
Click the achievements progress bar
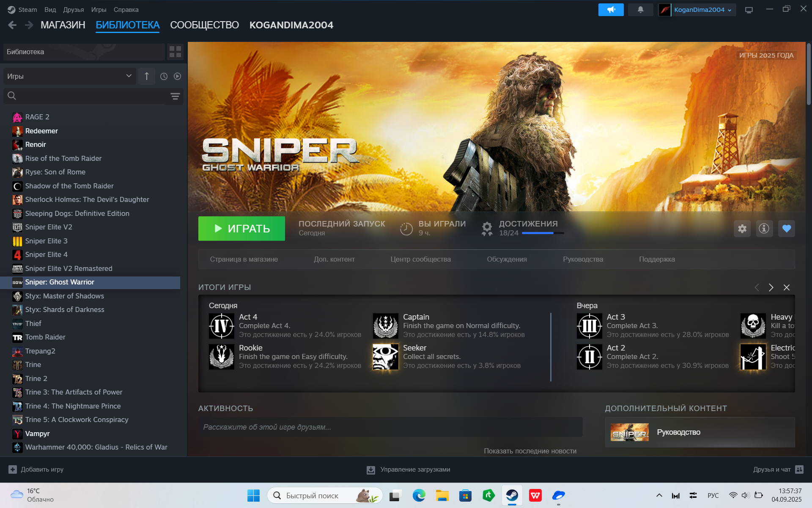click(x=543, y=233)
